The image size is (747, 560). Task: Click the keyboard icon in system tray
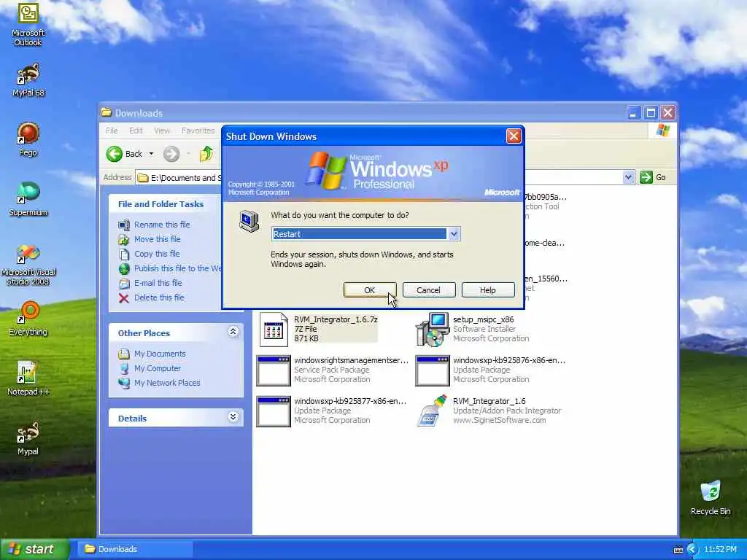[x=678, y=550]
